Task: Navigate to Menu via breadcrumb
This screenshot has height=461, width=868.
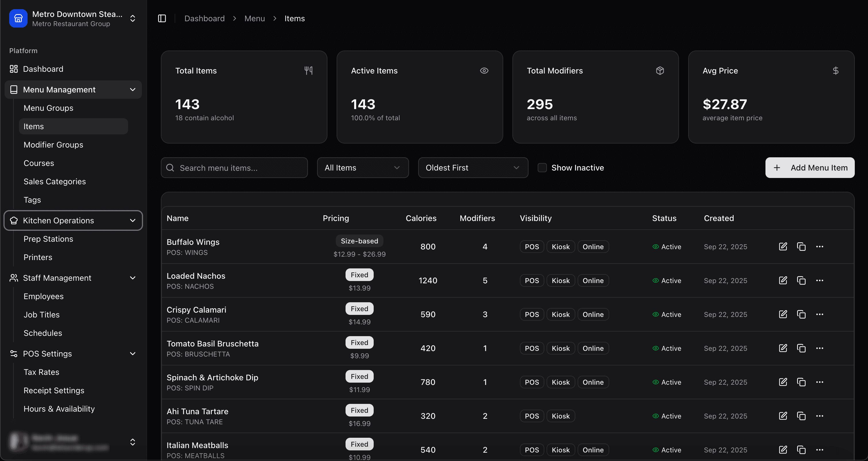Action: tap(254, 18)
